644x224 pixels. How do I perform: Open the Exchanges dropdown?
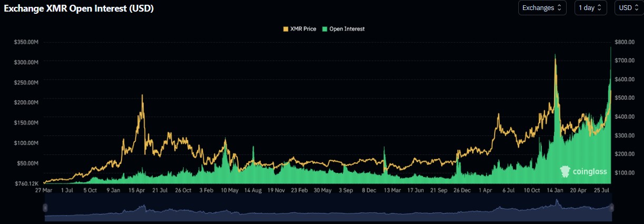click(x=542, y=8)
